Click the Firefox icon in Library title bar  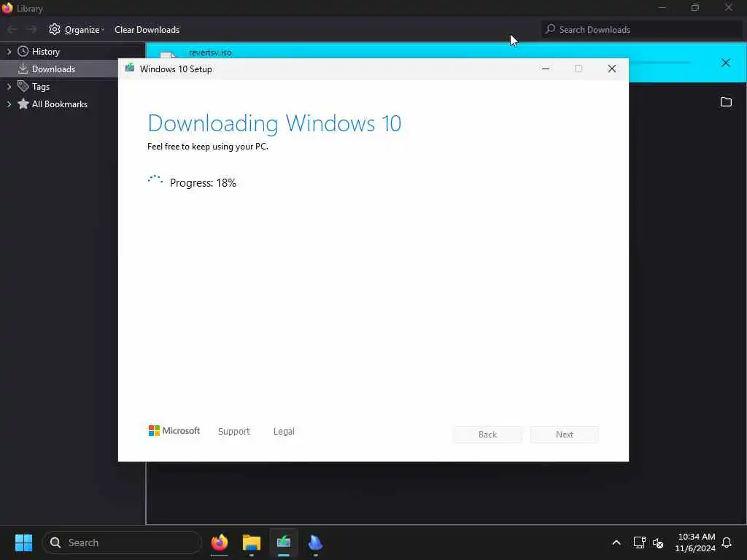pos(7,8)
